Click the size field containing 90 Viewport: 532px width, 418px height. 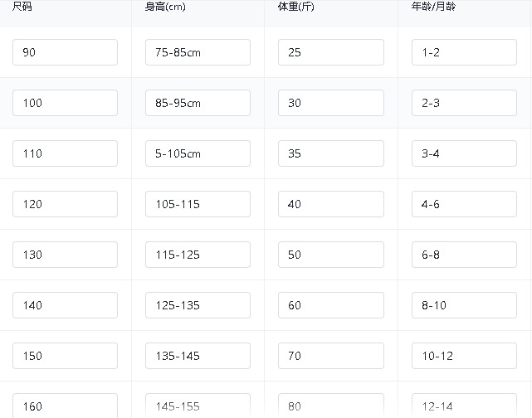click(x=65, y=52)
